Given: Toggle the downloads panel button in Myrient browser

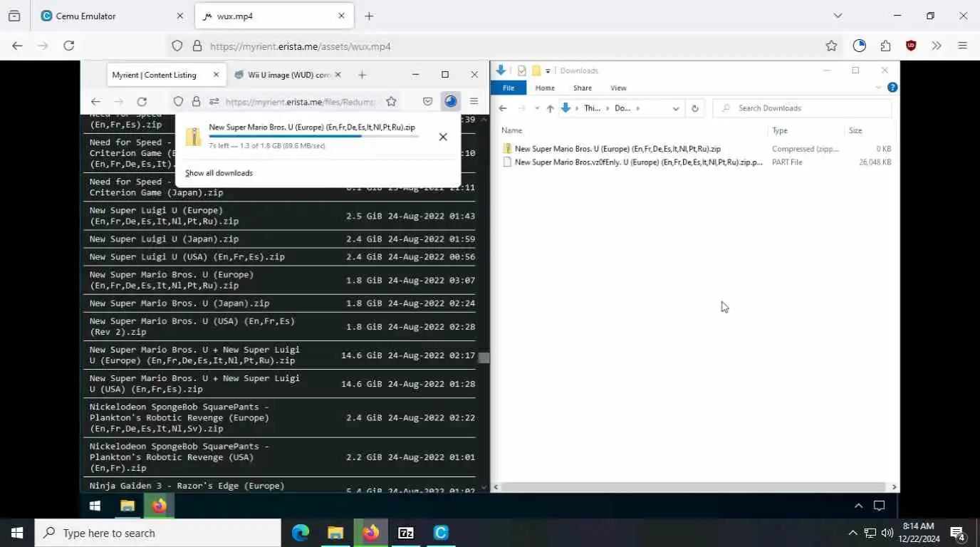Looking at the screenshot, I should pyautogui.click(x=450, y=102).
